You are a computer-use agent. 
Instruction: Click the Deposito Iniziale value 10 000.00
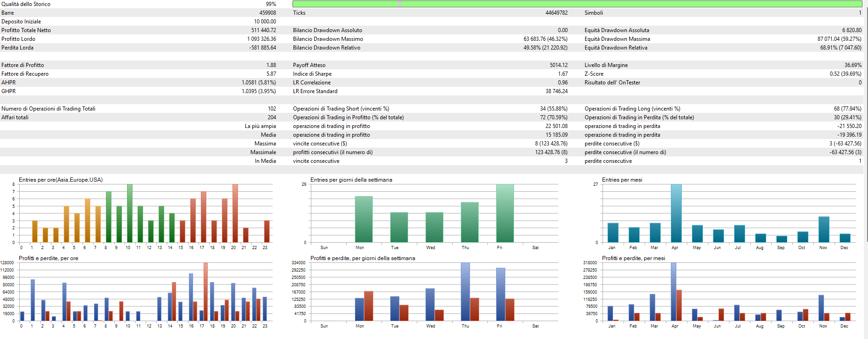265,22
